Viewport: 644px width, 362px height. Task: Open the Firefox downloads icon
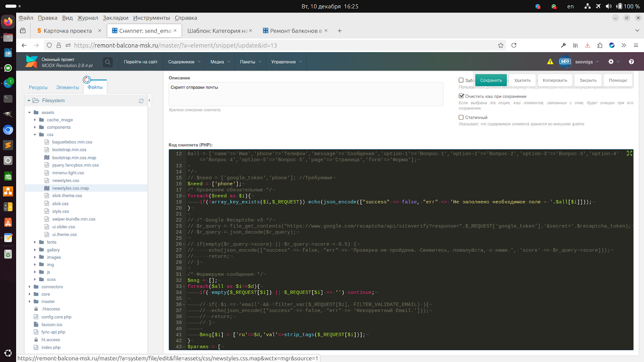click(x=588, y=45)
